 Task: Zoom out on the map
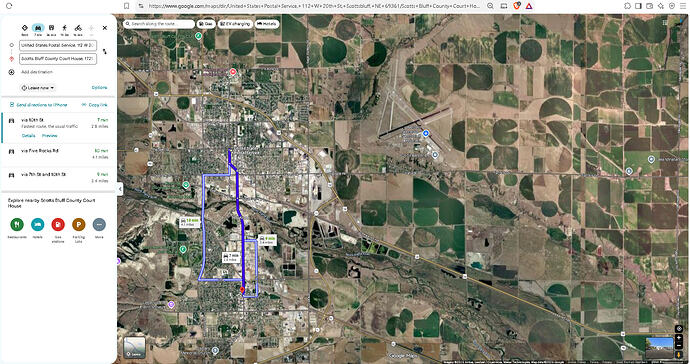(x=679, y=346)
